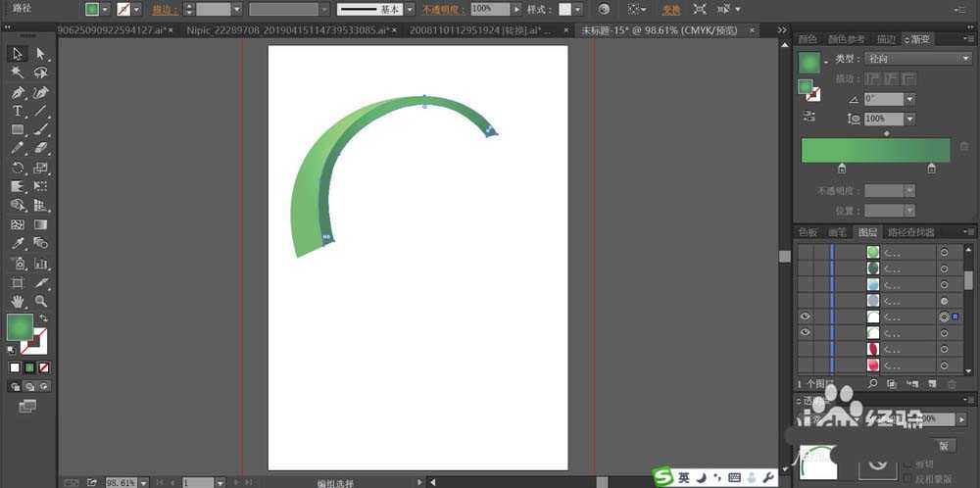
Task: Select the Direct Selection tool
Action: (41, 54)
